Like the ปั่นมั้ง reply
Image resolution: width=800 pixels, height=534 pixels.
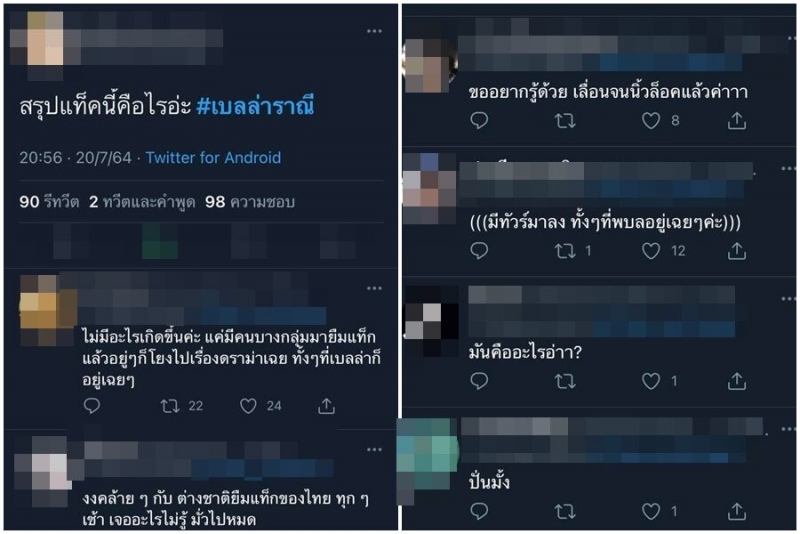click(651, 511)
